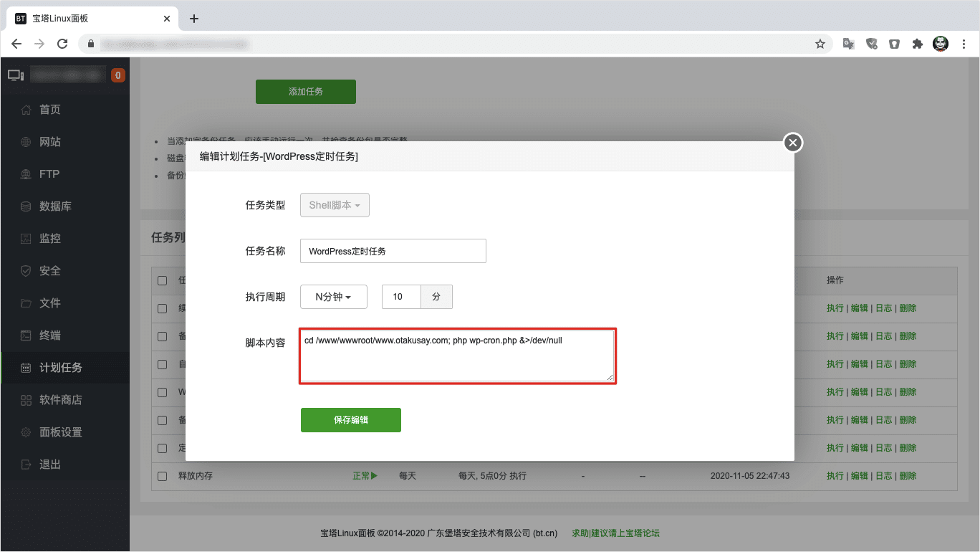Viewport: 980px width, 552px height.
Task: Open Chrome's three-dot menu
Action: (964, 44)
